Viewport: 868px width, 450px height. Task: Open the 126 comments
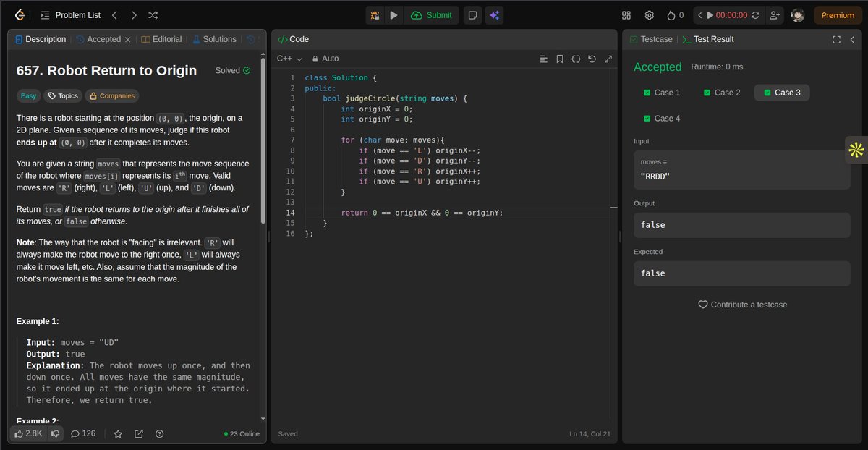click(x=83, y=433)
